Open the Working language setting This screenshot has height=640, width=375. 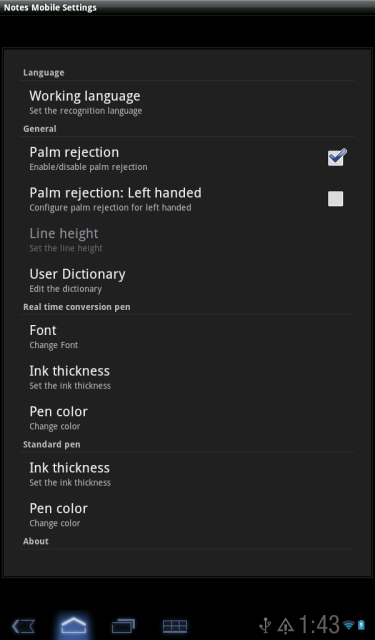click(x=187, y=102)
